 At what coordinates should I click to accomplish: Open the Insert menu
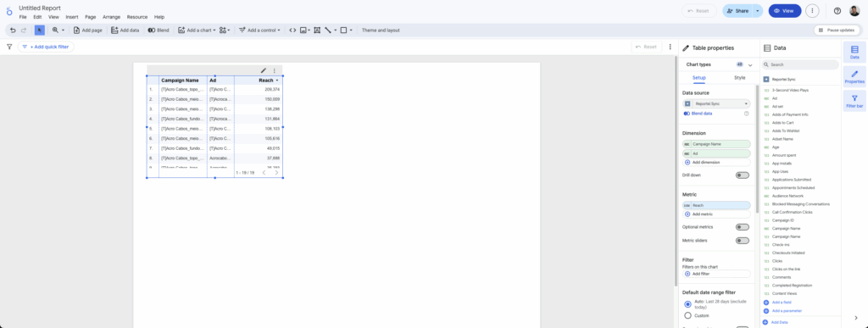point(72,17)
